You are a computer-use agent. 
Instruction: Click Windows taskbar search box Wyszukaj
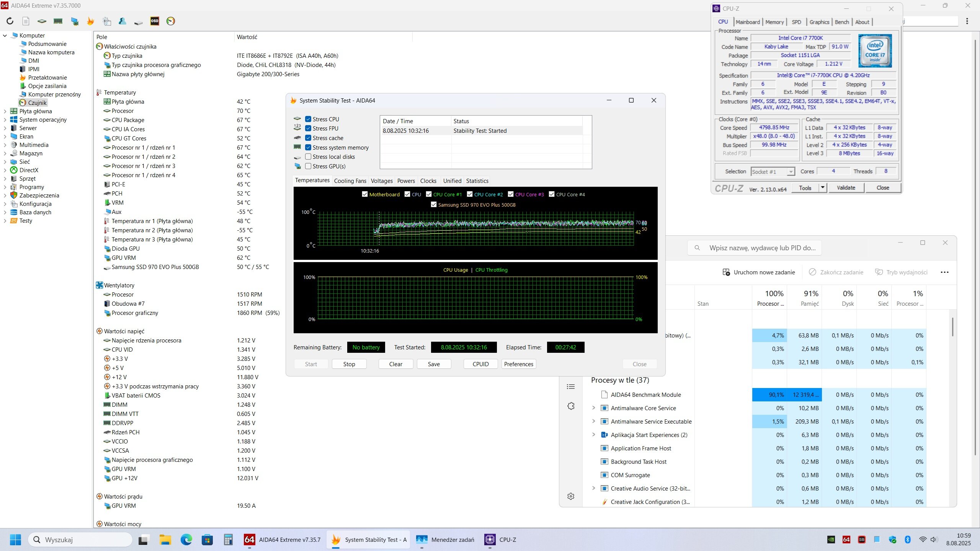pyautogui.click(x=80, y=540)
